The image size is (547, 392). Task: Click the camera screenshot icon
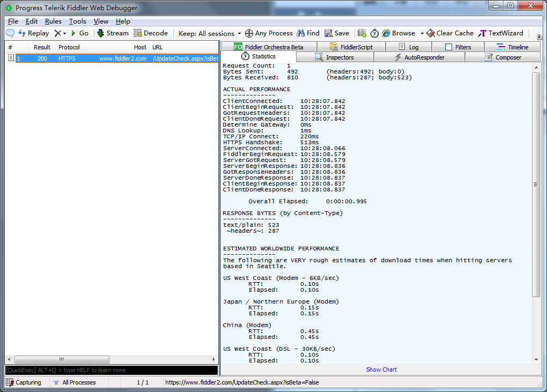pos(362,33)
